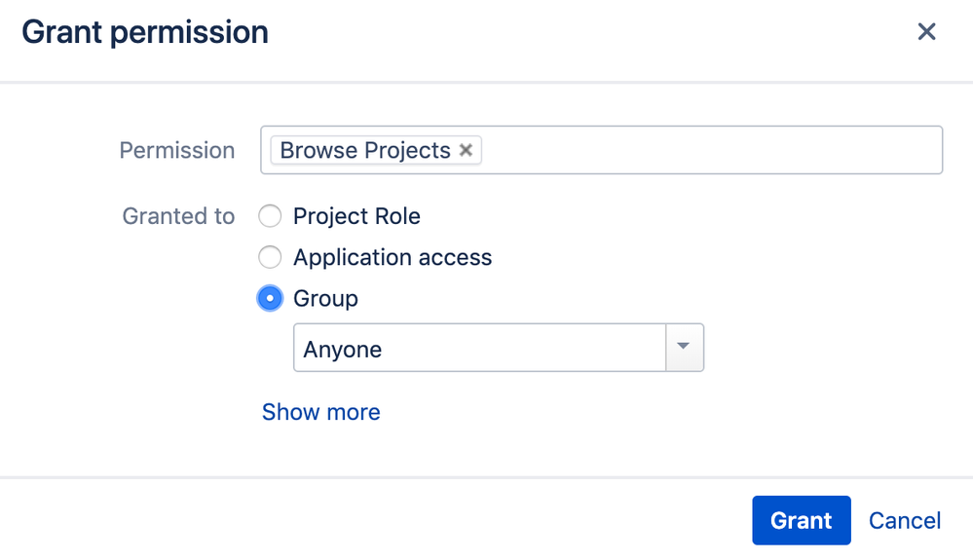Viewport: 973px width, 560px height.
Task: Select the Project Role radio button
Action: [270, 216]
